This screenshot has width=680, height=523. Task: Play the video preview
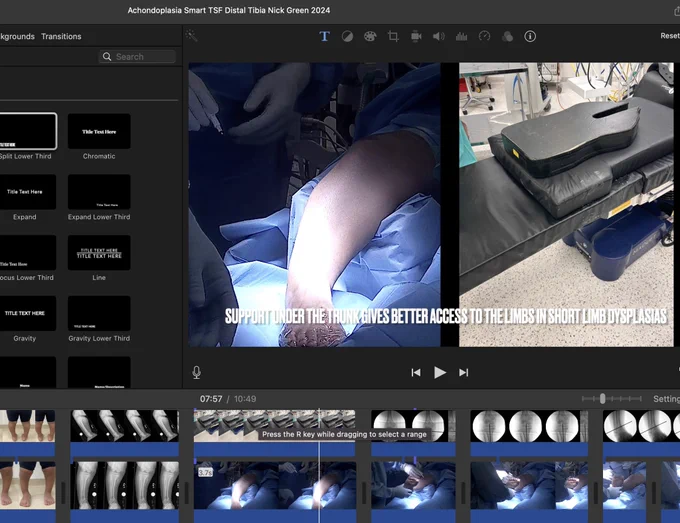pos(440,373)
